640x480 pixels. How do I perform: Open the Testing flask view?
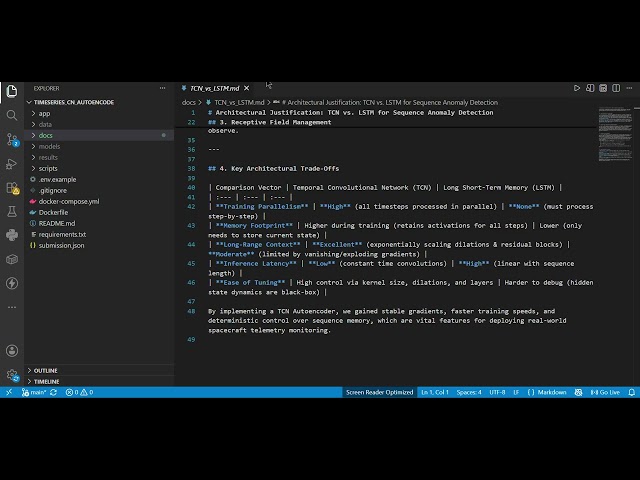tap(12, 211)
